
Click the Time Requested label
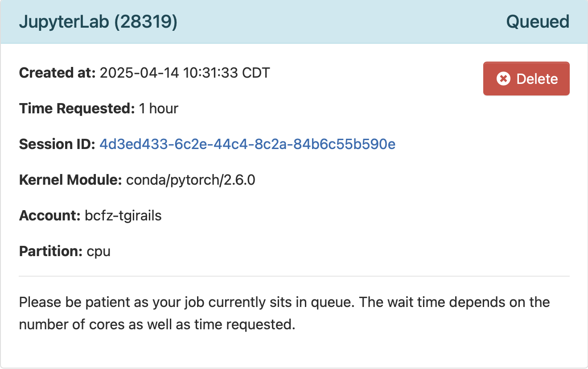[77, 108]
